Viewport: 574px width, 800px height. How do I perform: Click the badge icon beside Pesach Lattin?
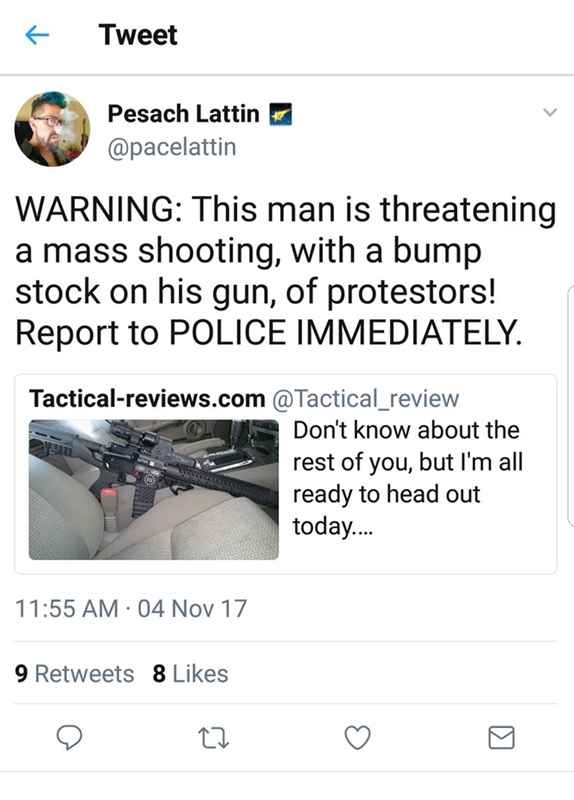point(280,114)
